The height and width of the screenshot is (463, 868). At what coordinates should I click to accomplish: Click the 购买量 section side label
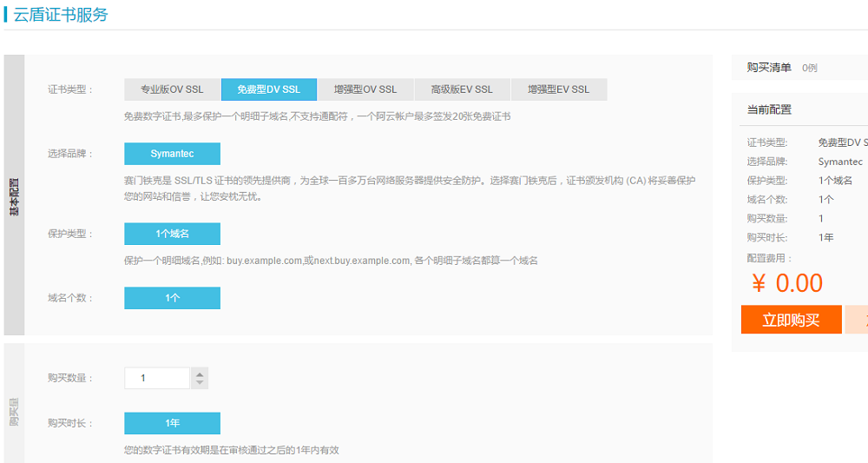click(15, 412)
